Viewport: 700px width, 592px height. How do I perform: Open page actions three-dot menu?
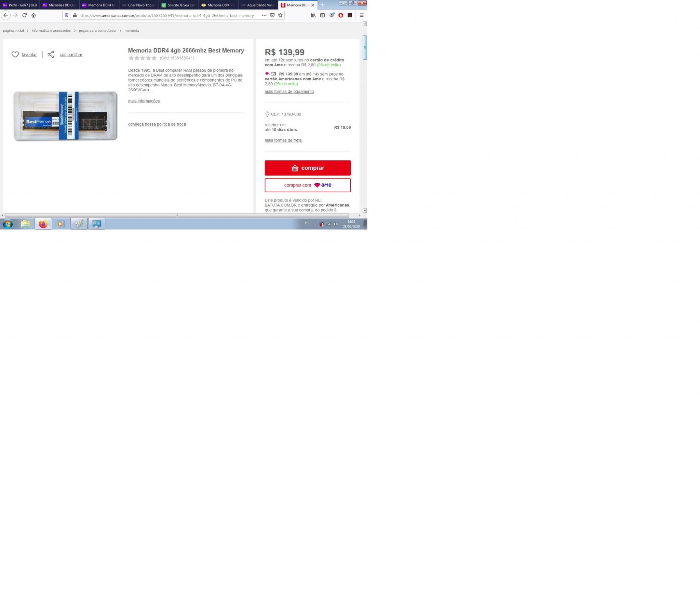tap(264, 15)
